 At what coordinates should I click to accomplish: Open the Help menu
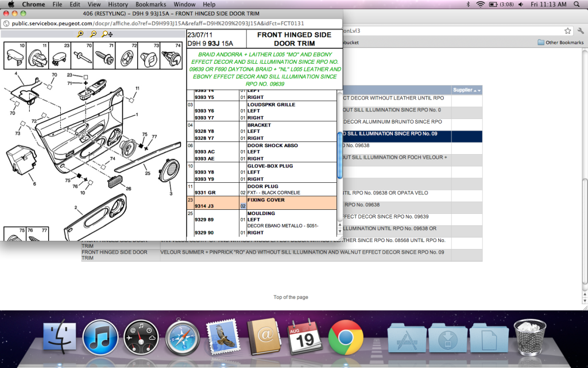click(209, 5)
